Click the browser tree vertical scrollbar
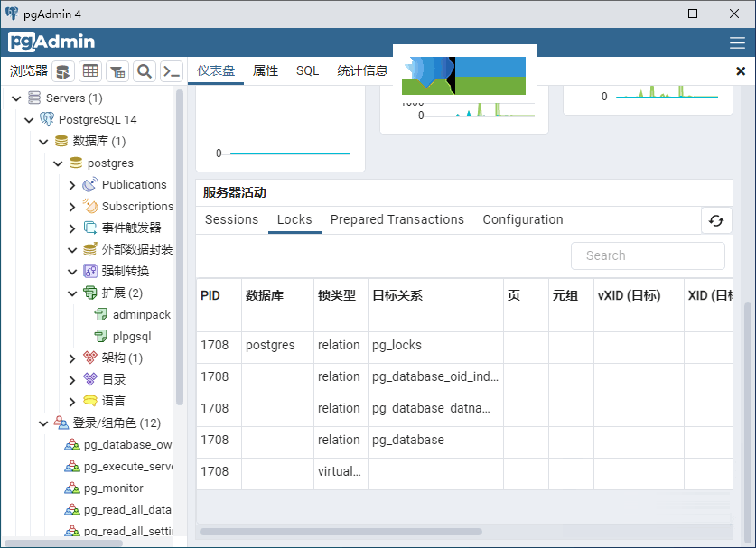Screen dimensions: 756x548 point(180,246)
